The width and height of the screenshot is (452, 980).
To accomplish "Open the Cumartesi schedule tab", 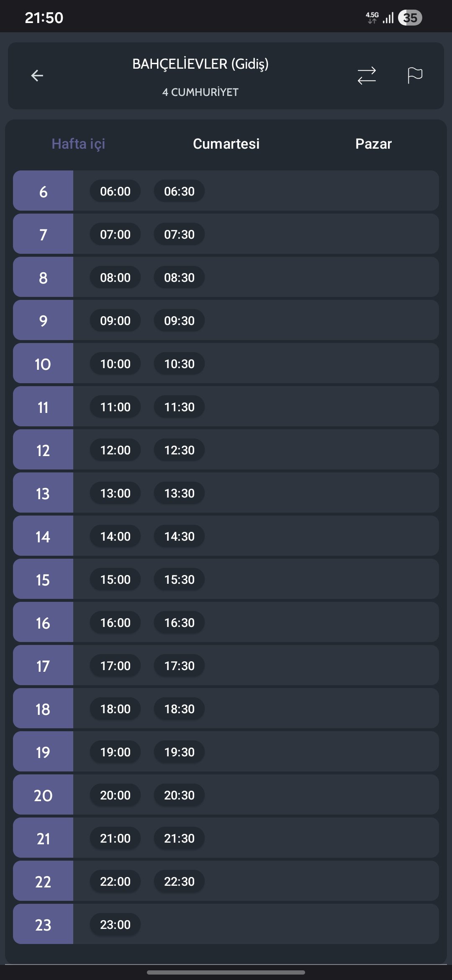I will click(226, 144).
